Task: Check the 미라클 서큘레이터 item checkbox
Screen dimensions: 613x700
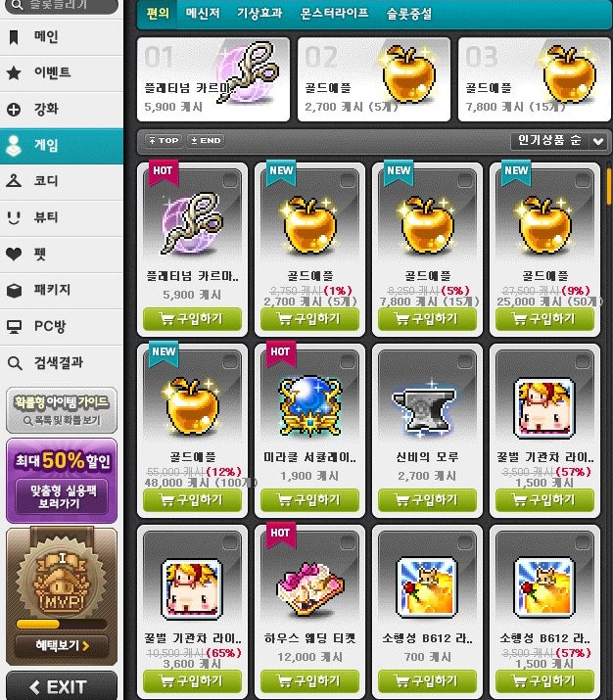Action: tap(348, 362)
